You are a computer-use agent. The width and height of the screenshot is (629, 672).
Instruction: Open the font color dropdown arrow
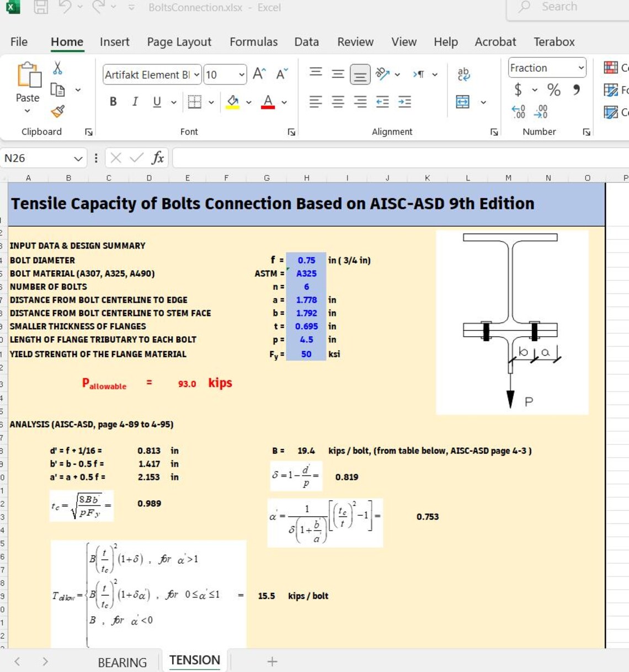click(284, 102)
